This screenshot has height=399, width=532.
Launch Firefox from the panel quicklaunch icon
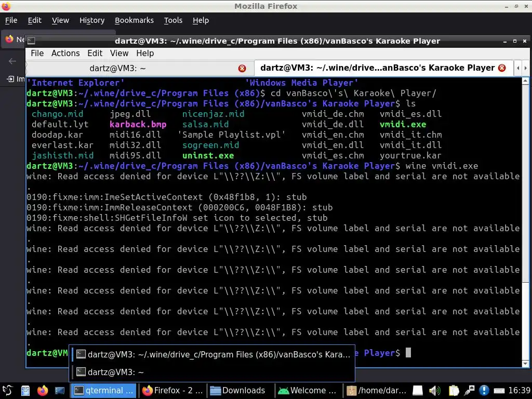(x=43, y=391)
